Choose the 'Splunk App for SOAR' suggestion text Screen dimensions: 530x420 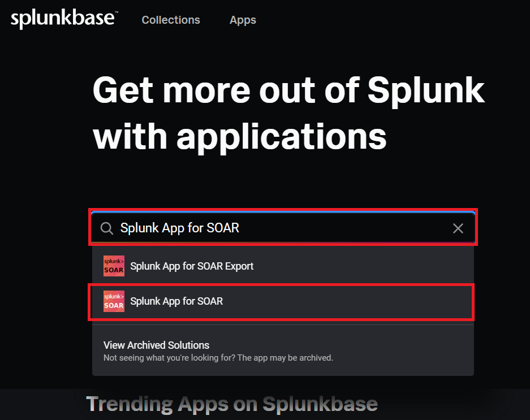pos(176,301)
